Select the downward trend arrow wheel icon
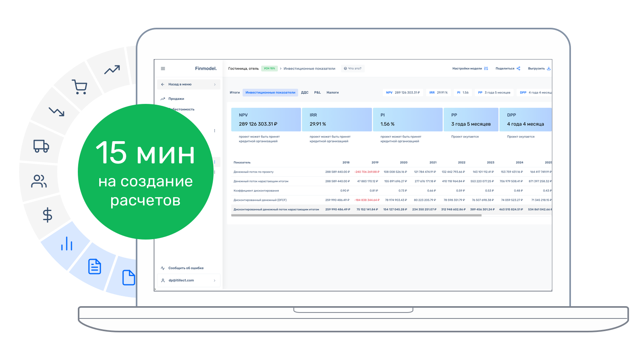 coord(56,112)
